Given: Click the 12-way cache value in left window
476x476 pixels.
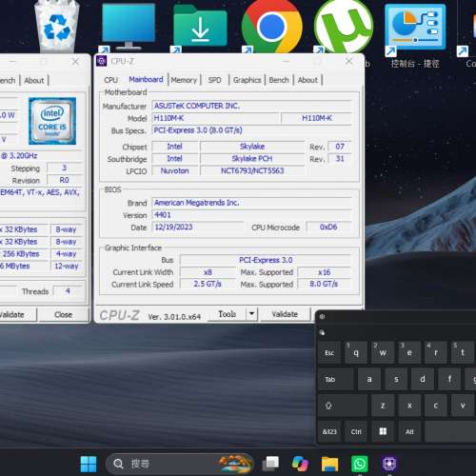Looking at the screenshot, I should 66,266.
